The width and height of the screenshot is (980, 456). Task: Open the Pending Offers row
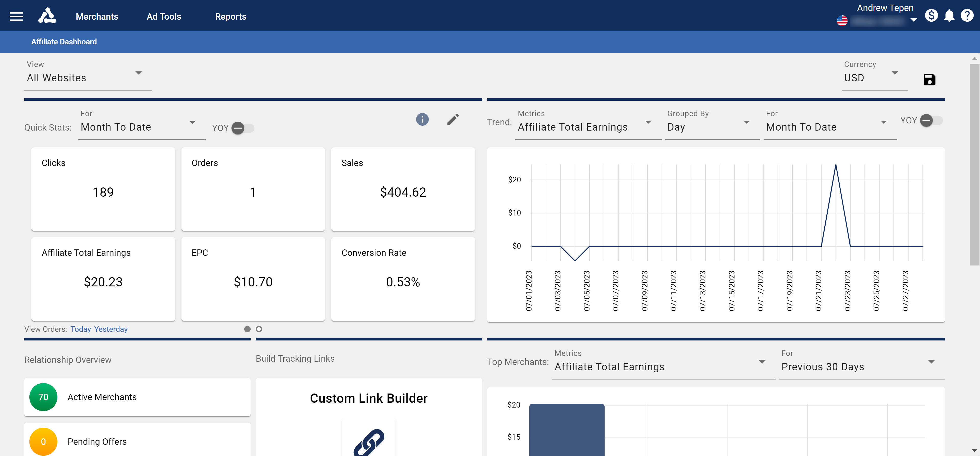(137, 439)
